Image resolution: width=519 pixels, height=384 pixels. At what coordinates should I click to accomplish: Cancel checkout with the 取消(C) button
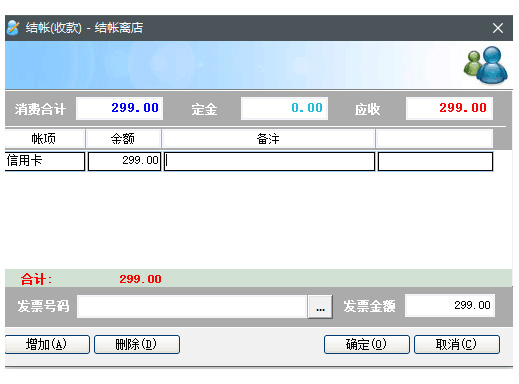pos(457,344)
